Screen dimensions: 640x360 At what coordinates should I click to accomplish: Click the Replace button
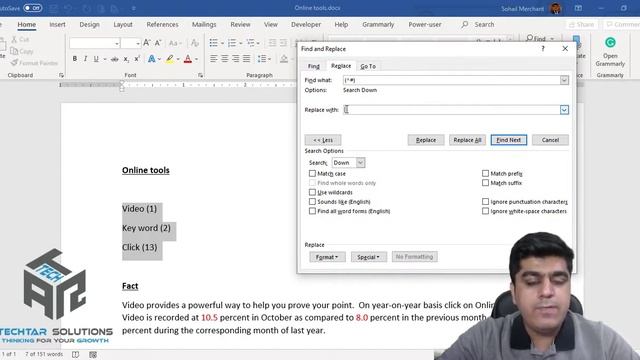pos(426,140)
